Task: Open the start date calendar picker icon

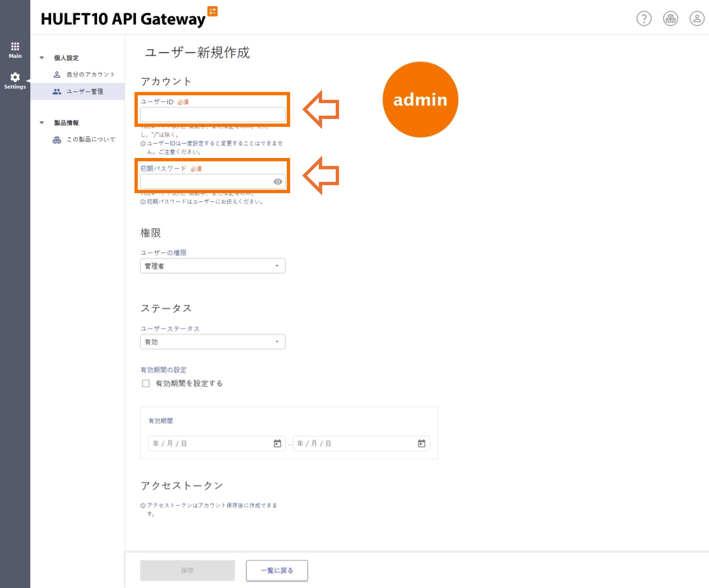Action: coord(277,443)
